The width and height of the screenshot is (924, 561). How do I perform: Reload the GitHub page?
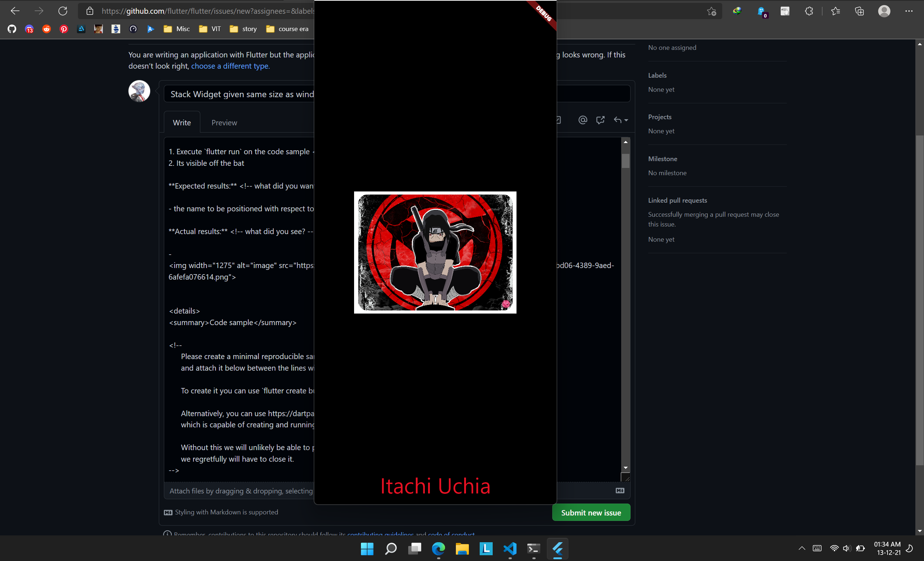pos(63,11)
